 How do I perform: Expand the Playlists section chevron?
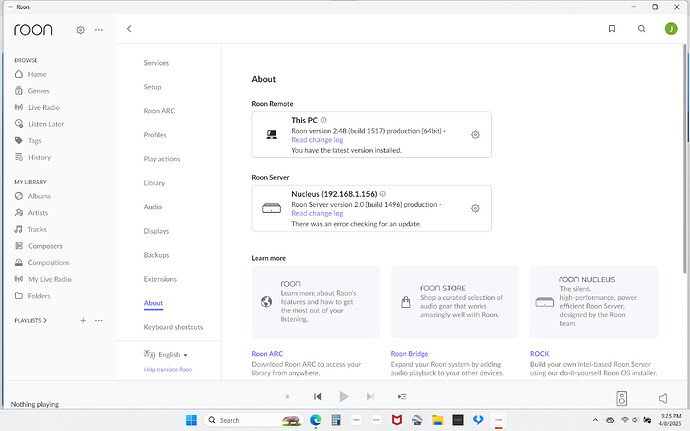pos(45,320)
